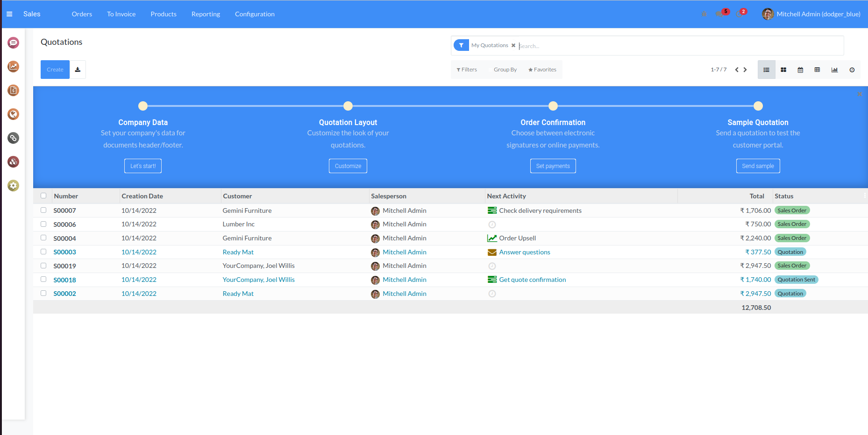This screenshot has height=435, width=868.
Task: Expand the Filters dropdown
Action: [467, 70]
